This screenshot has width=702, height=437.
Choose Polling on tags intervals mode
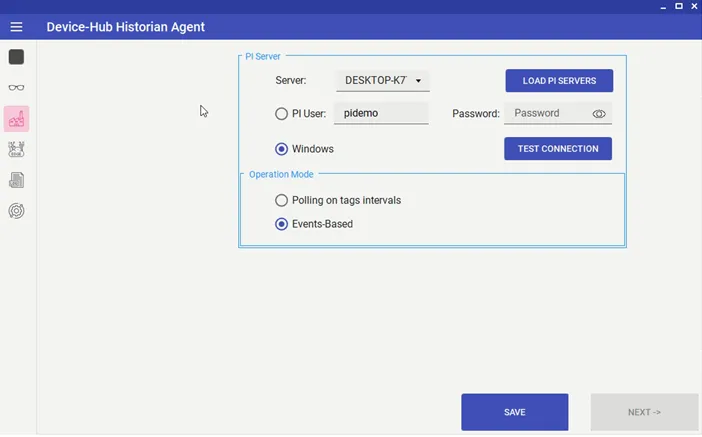coord(281,200)
